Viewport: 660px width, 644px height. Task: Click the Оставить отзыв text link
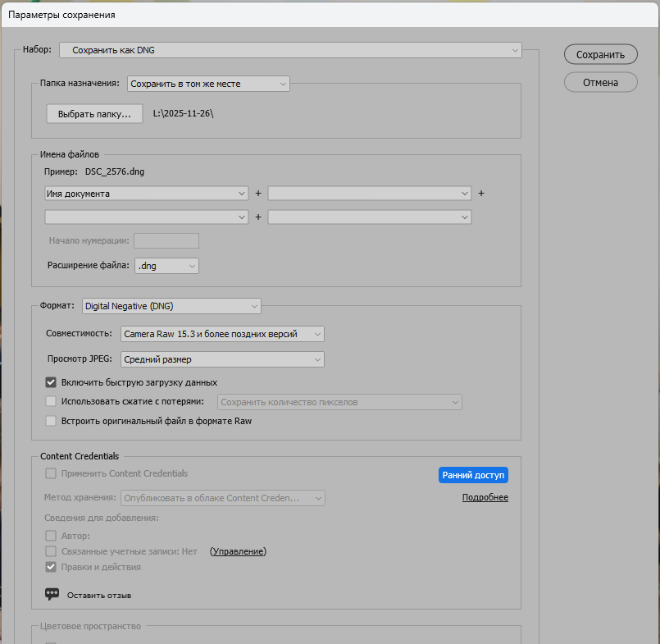tap(99, 595)
